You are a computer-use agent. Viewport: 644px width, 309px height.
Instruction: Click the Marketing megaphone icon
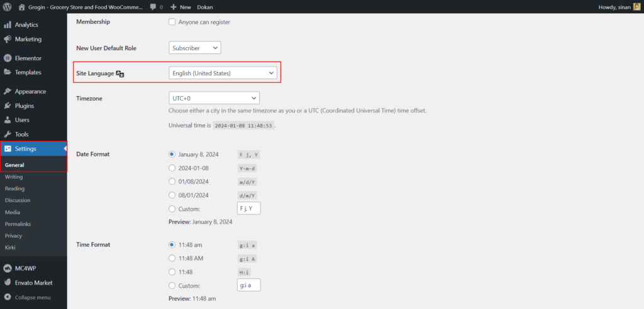[8, 40]
